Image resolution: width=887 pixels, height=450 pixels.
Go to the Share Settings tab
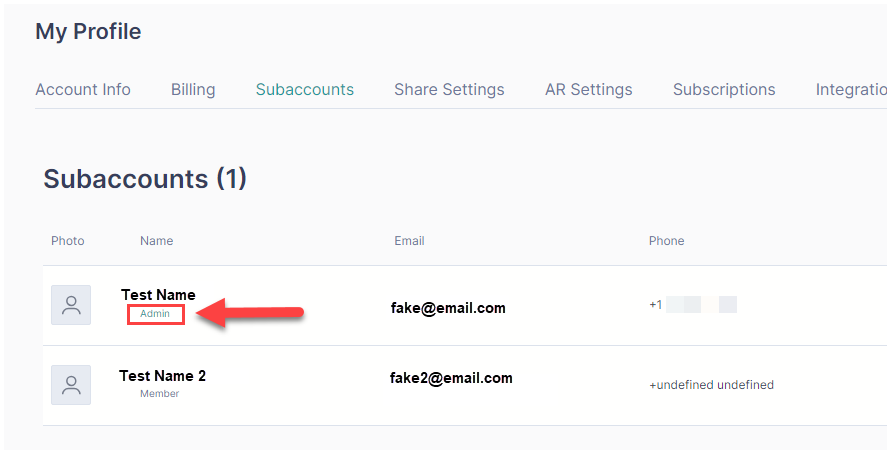[449, 89]
